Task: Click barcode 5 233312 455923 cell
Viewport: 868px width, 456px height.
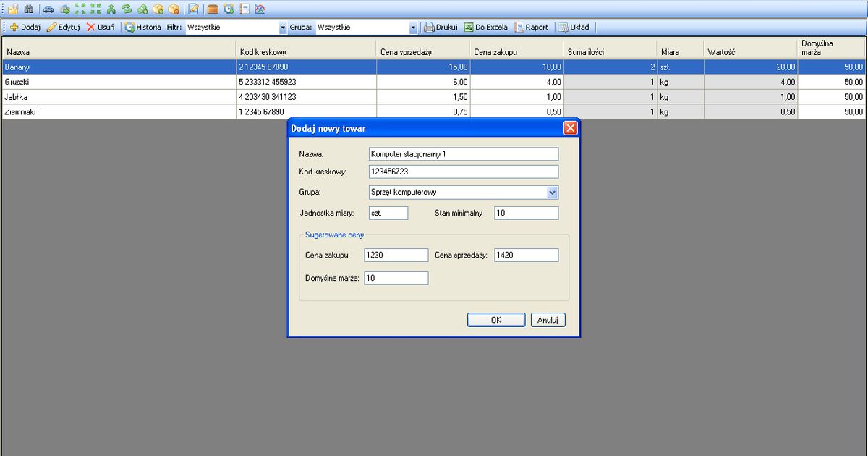Action: 306,82
